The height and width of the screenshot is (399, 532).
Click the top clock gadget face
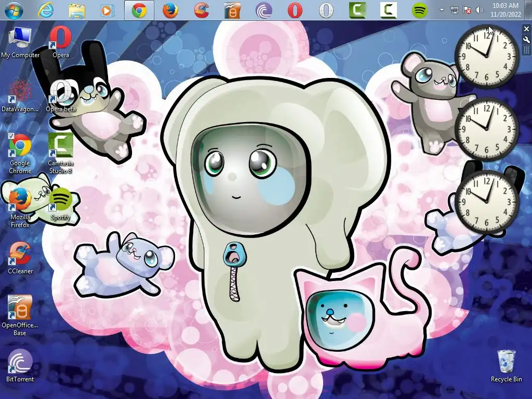pyautogui.click(x=487, y=57)
